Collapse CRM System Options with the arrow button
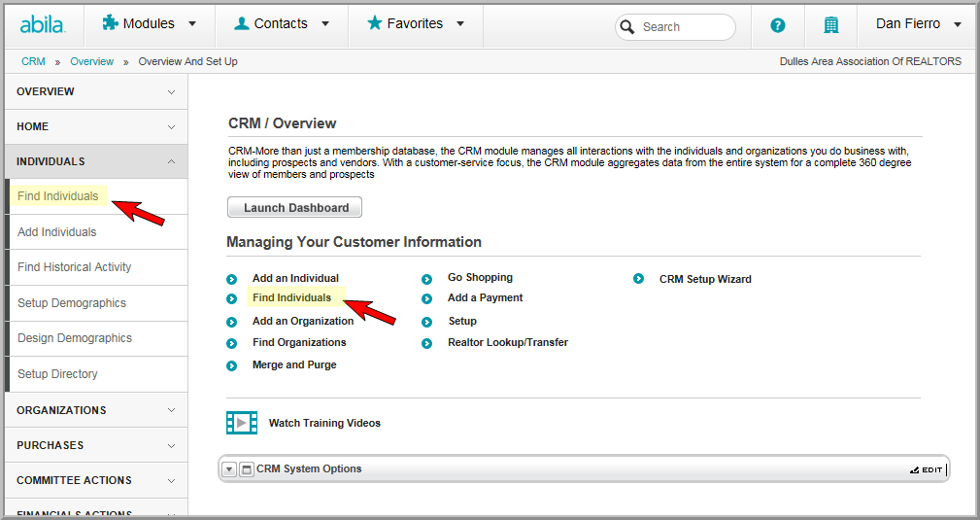This screenshot has height=520, width=980. [229, 469]
